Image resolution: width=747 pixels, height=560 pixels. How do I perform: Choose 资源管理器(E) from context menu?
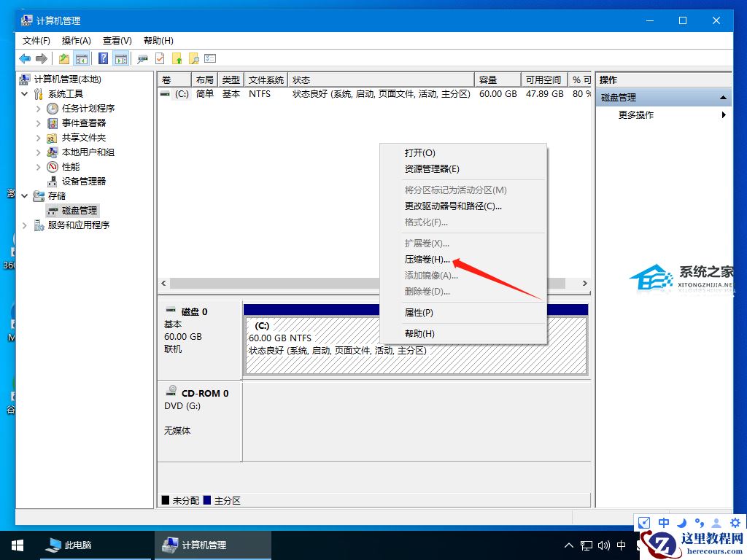coord(463,169)
